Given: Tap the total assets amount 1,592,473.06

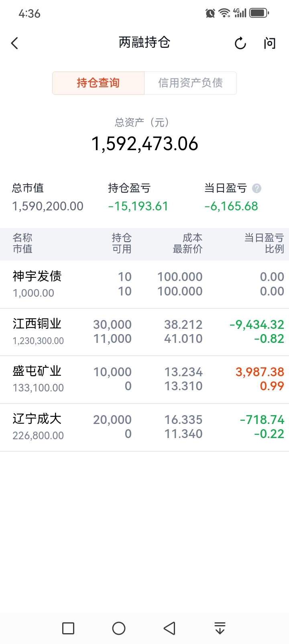Looking at the screenshot, I should tap(144, 144).
